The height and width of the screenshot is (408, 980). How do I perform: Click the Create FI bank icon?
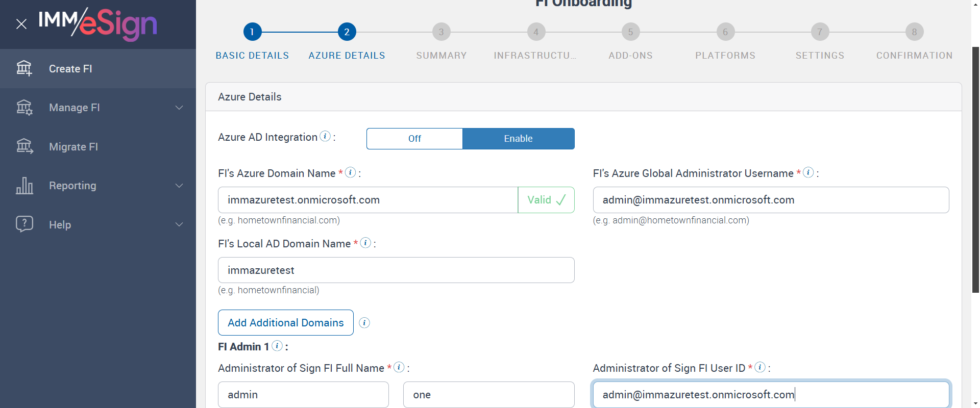(24, 68)
